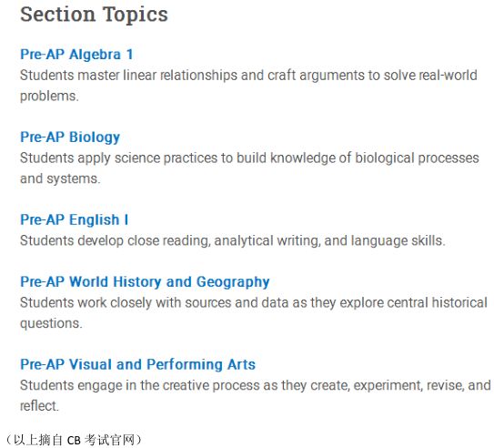Click the word Section in the heading
Viewport: 494px width, 448px height.
pyautogui.click(x=57, y=15)
